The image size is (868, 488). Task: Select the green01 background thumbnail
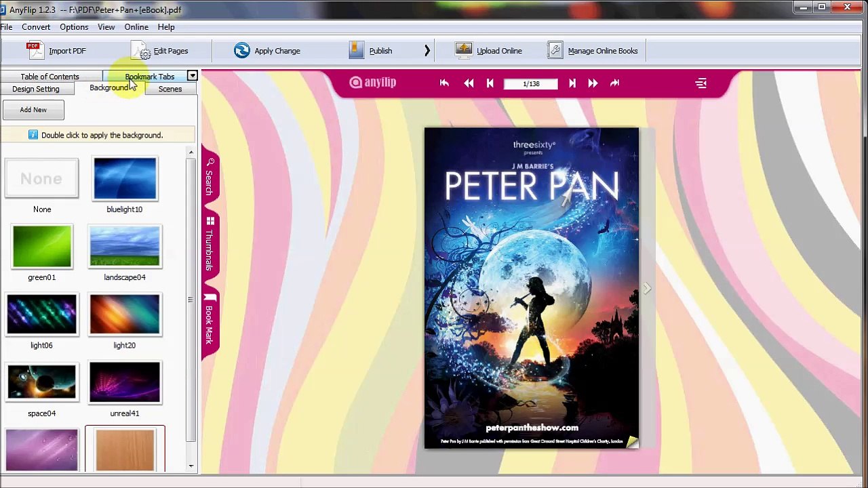coord(42,246)
